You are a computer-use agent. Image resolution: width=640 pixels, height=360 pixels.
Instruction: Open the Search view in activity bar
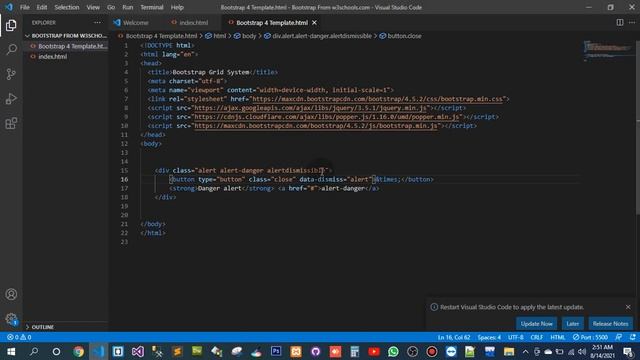11,49
